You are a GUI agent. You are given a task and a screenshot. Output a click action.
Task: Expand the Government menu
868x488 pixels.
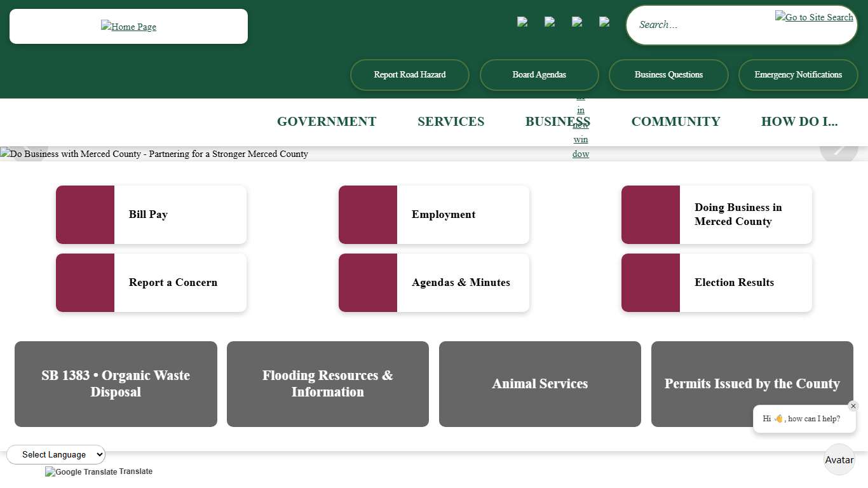tap(327, 121)
